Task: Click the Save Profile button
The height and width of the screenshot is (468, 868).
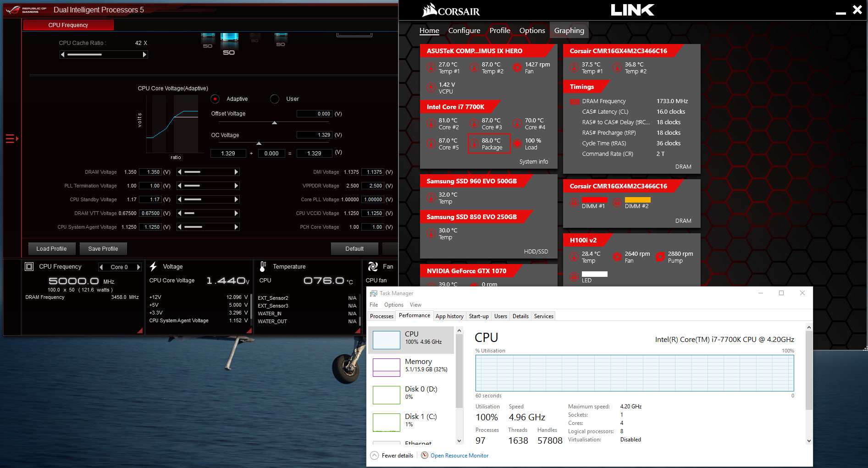Action: click(103, 248)
